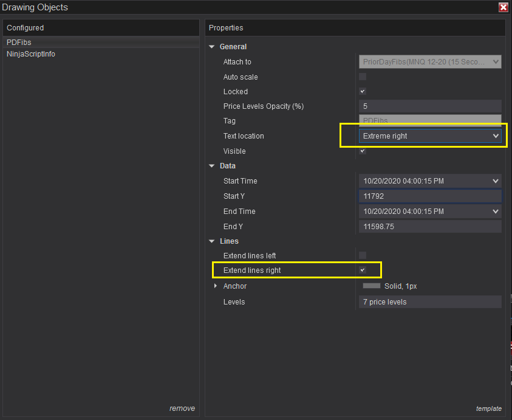Viewport: 512px width, 420px height.
Task: Expand the Anchor property arrow
Action: (216, 286)
